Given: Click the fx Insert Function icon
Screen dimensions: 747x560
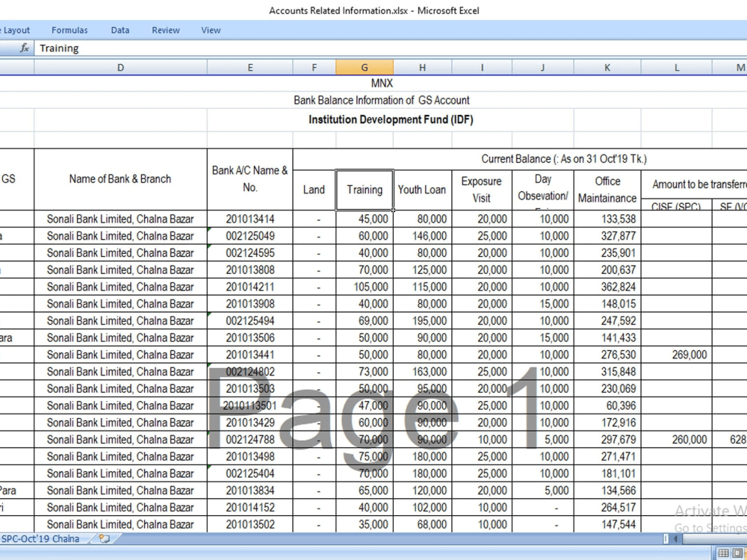Looking at the screenshot, I should click(25, 48).
